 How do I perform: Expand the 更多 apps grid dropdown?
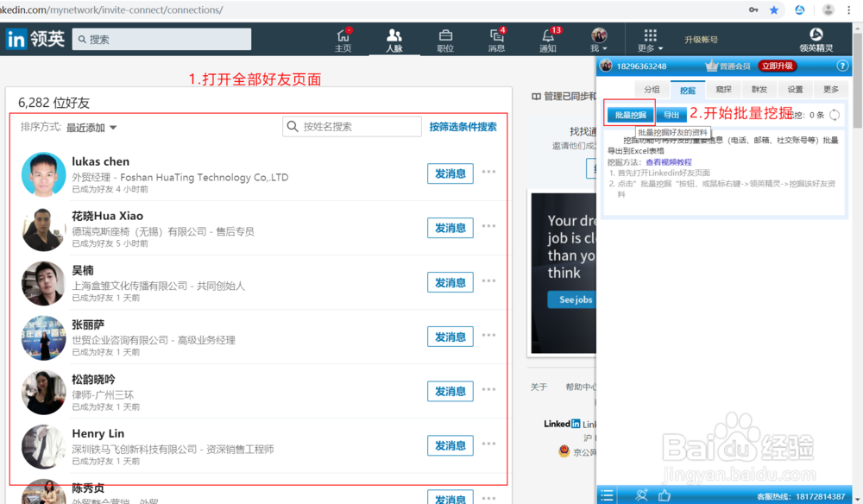(x=650, y=41)
